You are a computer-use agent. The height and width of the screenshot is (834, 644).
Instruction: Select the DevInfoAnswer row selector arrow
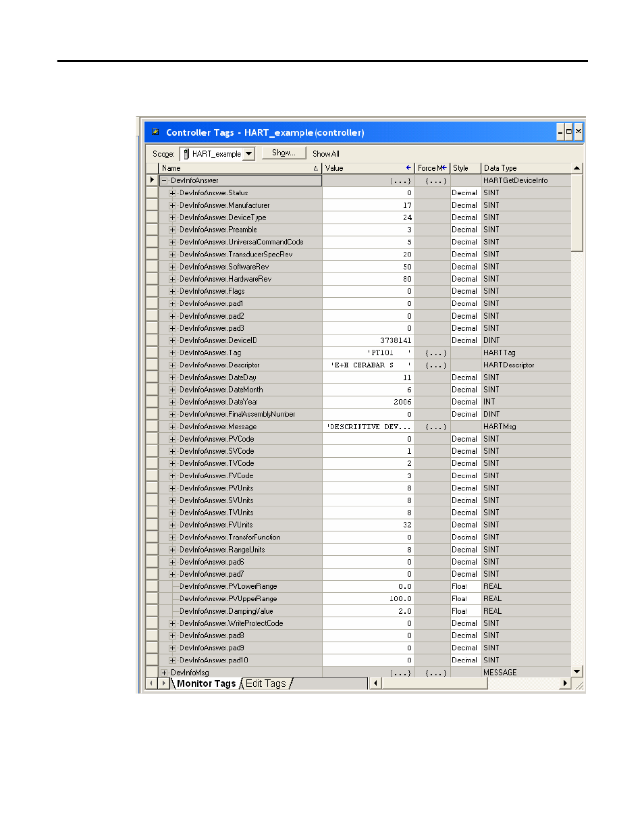pos(153,181)
